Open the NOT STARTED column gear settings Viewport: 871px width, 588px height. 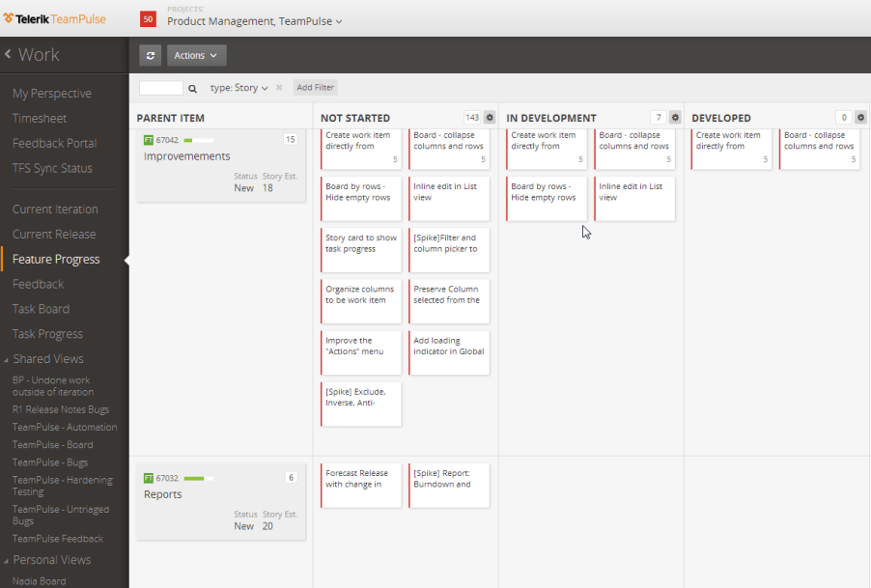490,117
